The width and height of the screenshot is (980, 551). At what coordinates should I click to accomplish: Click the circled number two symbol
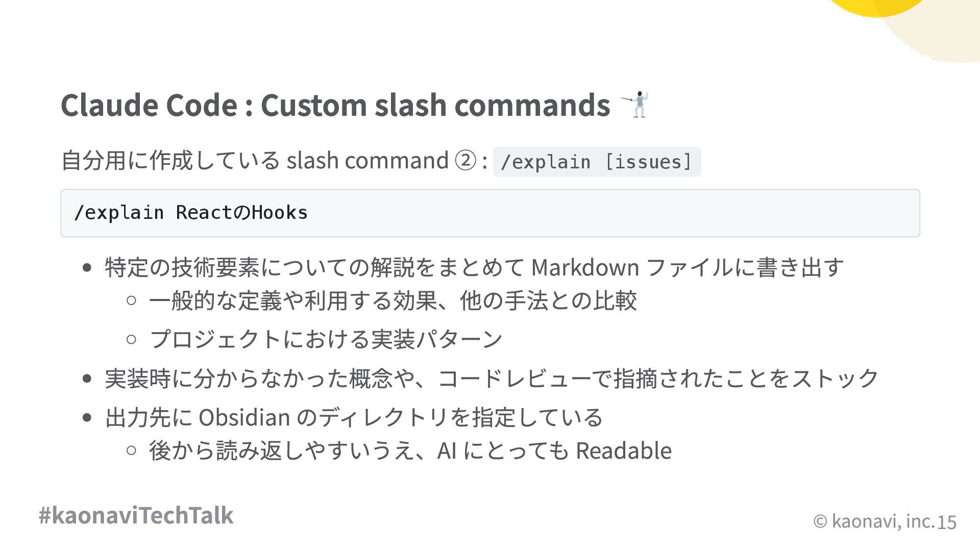point(464,161)
